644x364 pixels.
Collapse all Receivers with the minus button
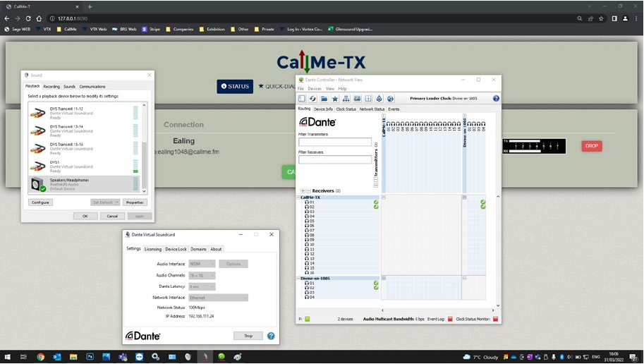tap(308, 191)
